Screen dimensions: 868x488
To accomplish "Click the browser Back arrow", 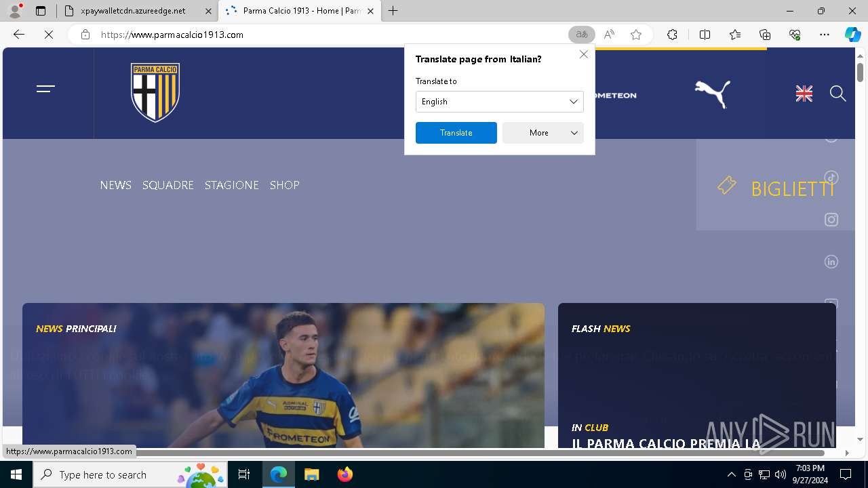I will click(19, 35).
